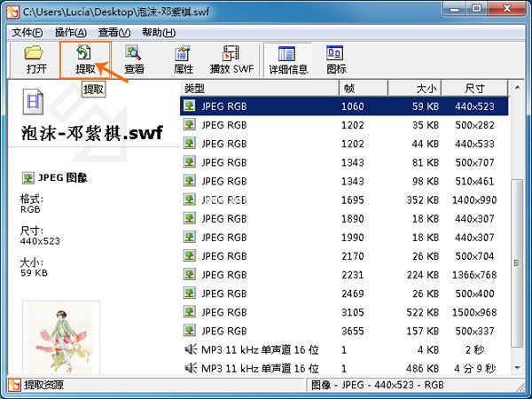The height and width of the screenshot is (399, 532).
Task: Switch to 图标 icons view
Action: coord(336,59)
